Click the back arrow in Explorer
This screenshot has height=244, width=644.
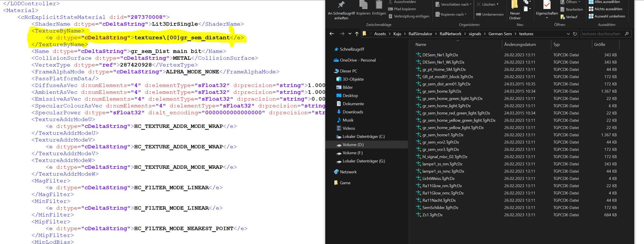pyautogui.click(x=332, y=34)
